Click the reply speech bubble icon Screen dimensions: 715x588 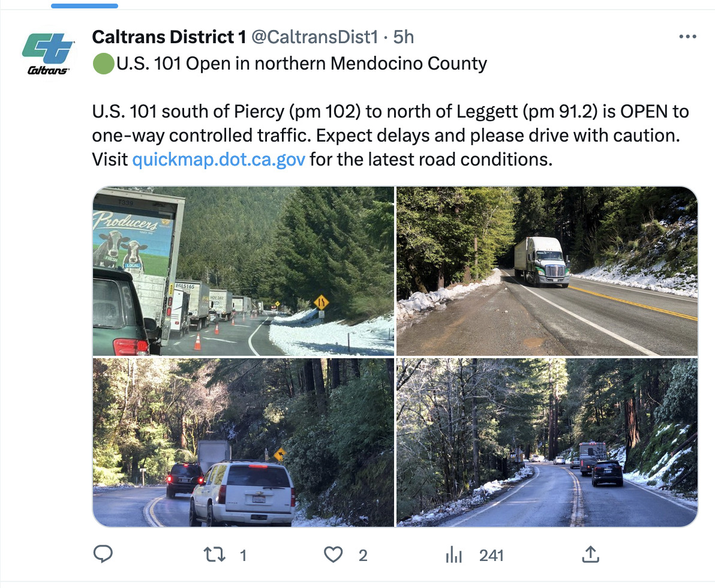pos(103,555)
